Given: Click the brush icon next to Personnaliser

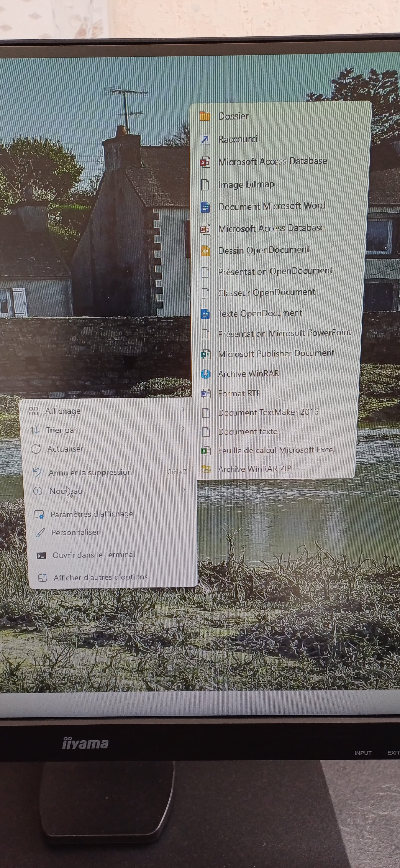Looking at the screenshot, I should click(40, 533).
